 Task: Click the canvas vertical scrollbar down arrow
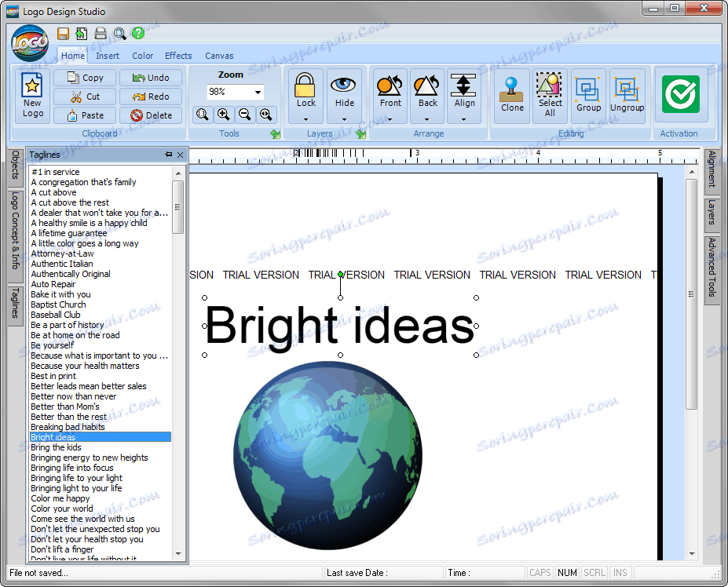(692, 553)
